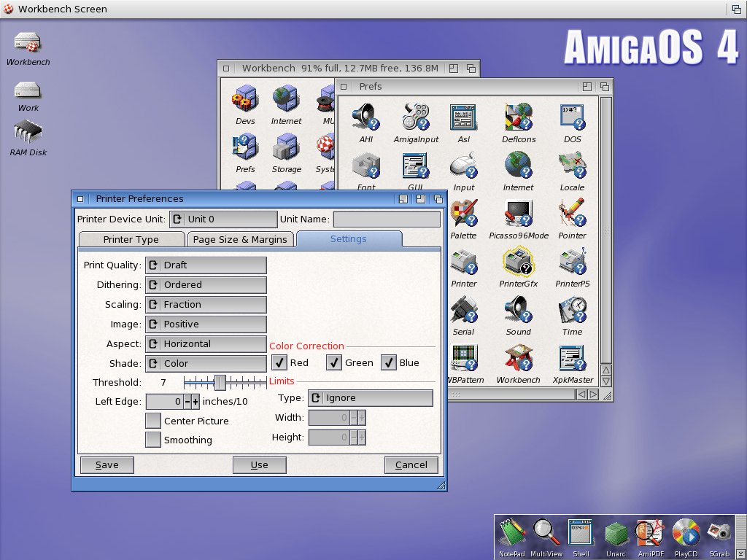Image resolution: width=747 pixels, height=560 pixels.
Task: Switch to the Printer Type tab
Action: point(131,239)
